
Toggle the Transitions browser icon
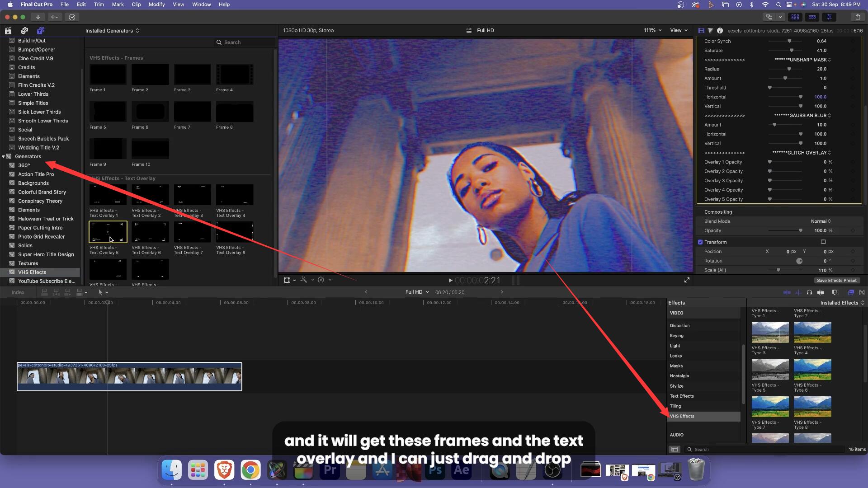(862, 292)
